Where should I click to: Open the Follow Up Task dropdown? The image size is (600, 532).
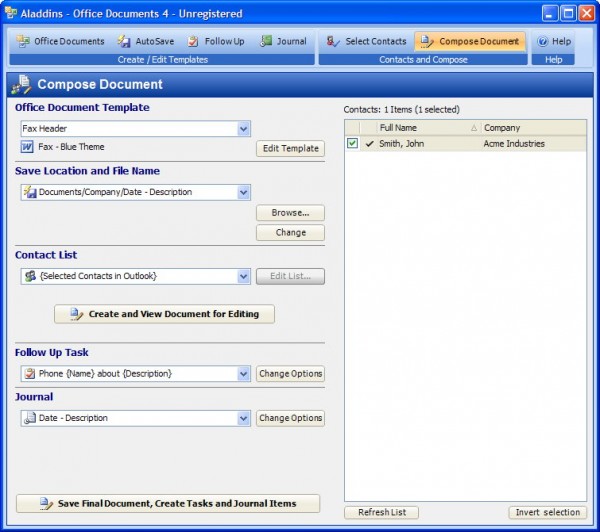243,374
